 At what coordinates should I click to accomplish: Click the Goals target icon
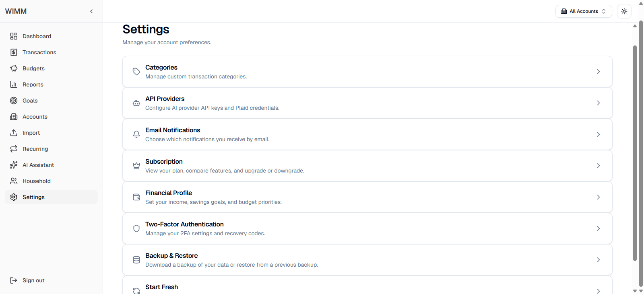(x=14, y=101)
